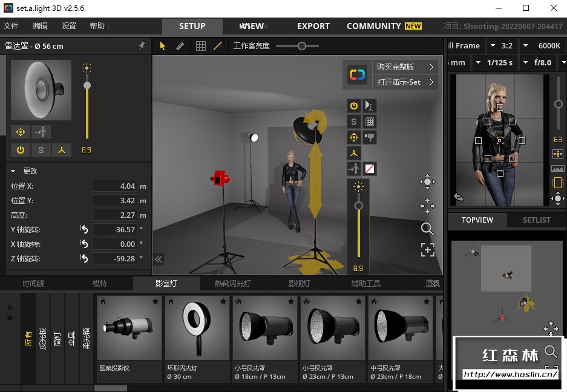Click the grid modifier icon in viewport
567x392 pixels.
pos(370,122)
